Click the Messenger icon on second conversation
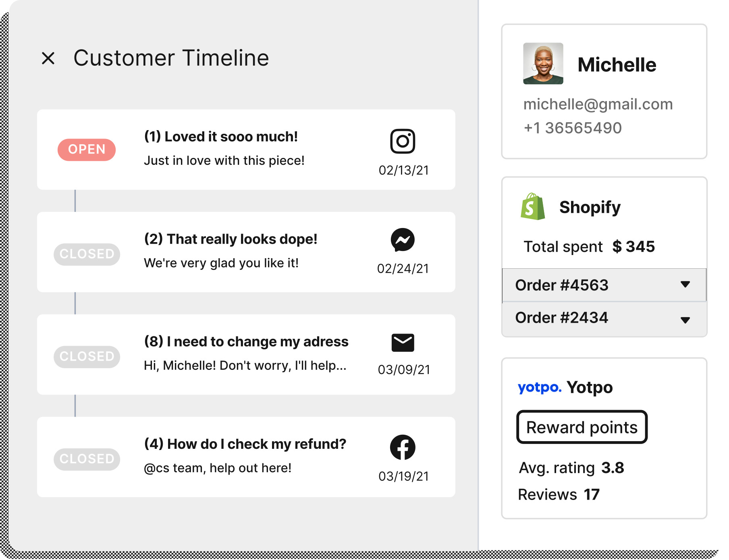Screen dimensions: 729x560 tap(402, 240)
